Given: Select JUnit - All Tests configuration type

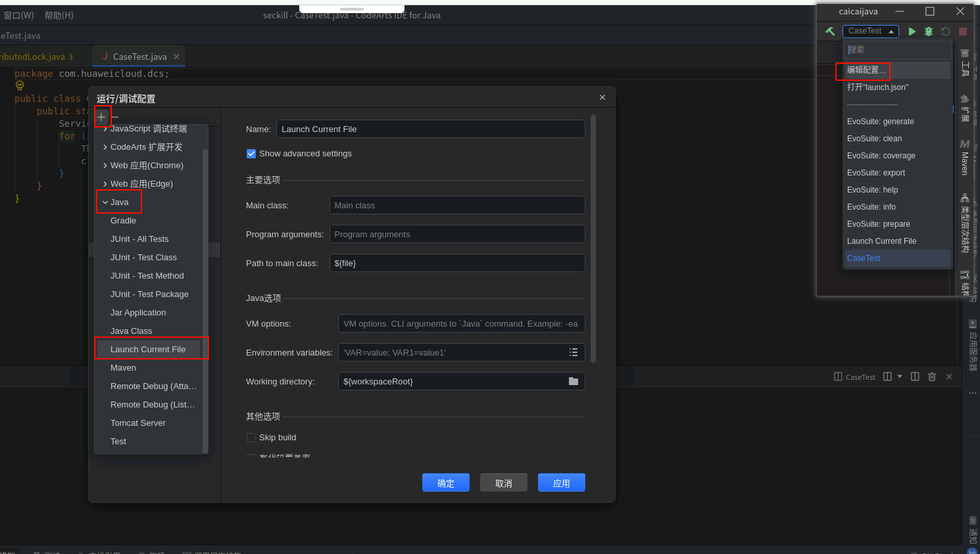Looking at the screenshot, I should click(149, 239).
